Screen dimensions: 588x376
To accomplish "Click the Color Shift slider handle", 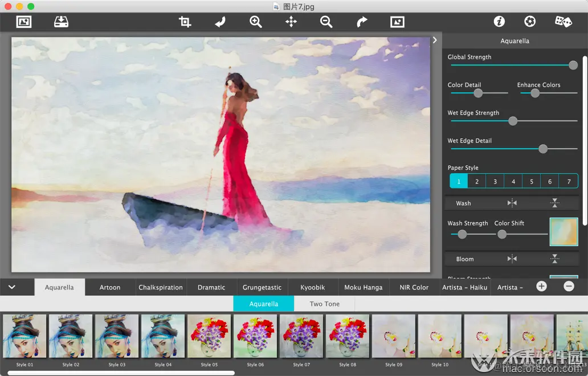I will (502, 234).
